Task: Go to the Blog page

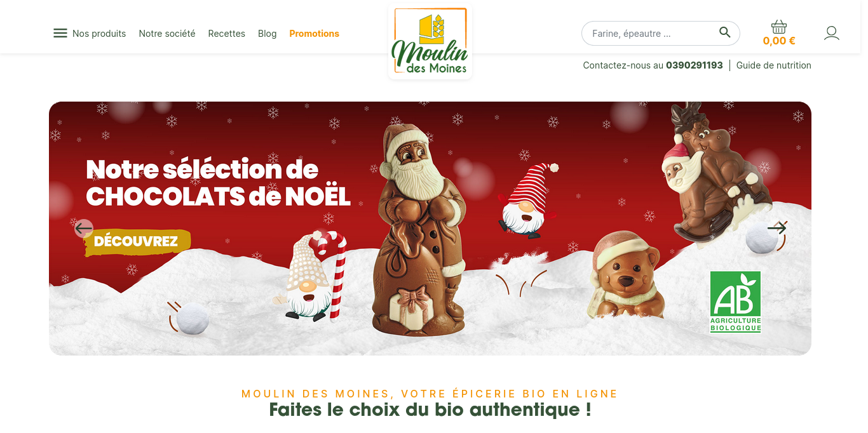Action: (268, 34)
